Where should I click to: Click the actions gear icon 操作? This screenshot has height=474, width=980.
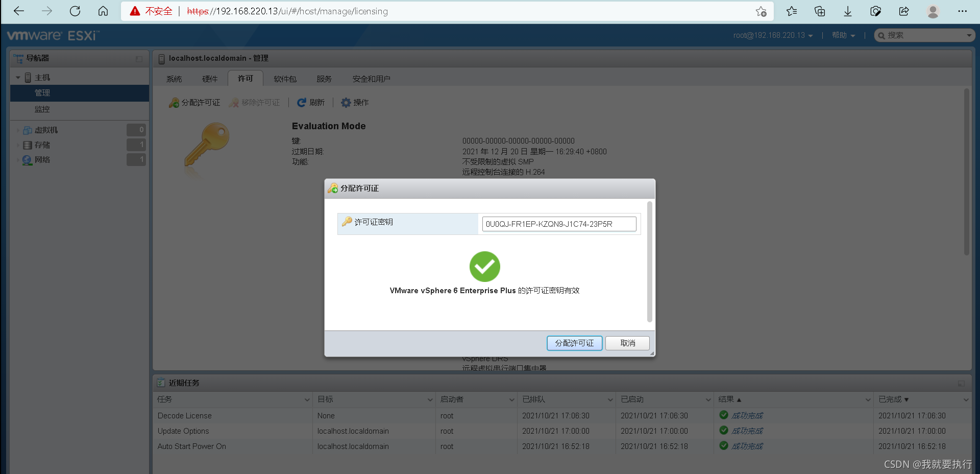pos(346,103)
